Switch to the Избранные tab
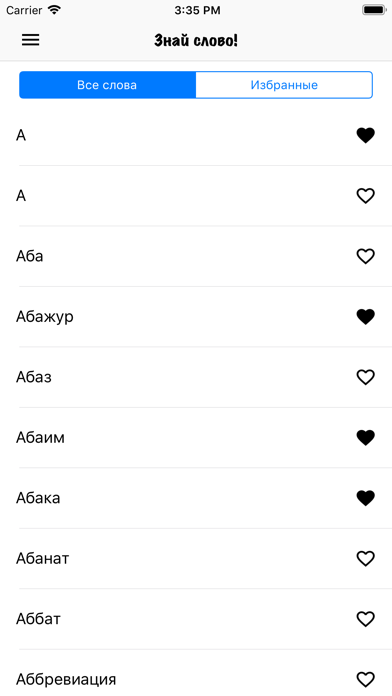Screen dimensions: 392x696 pos(284,85)
